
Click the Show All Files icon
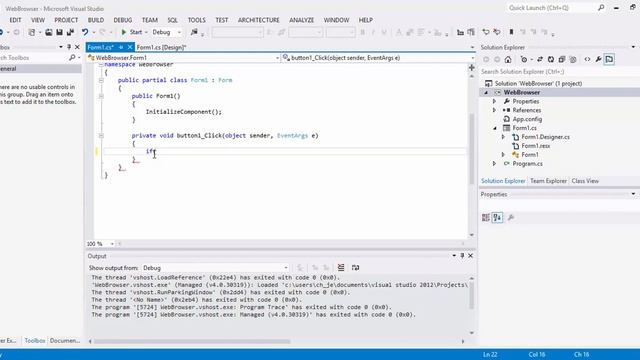tap(573, 59)
